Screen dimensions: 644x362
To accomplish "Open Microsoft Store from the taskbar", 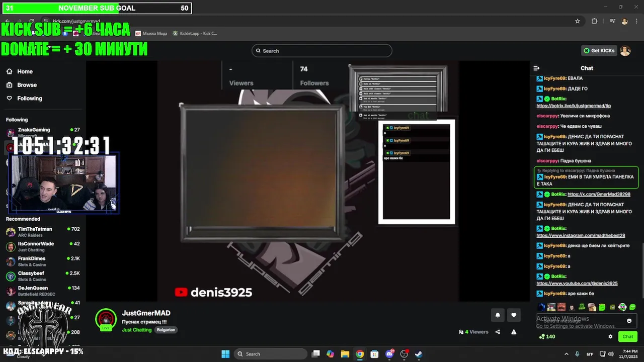I will click(x=374, y=354).
